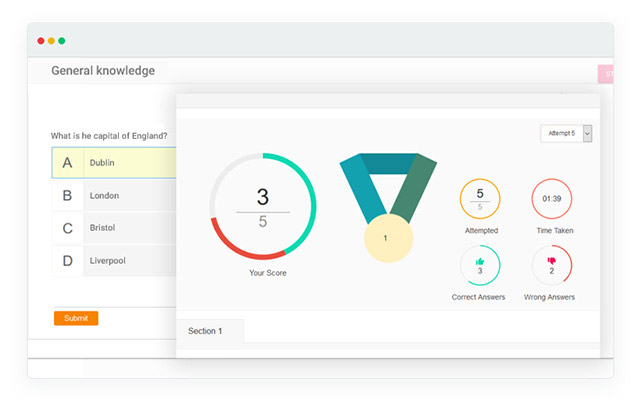Open the Attempt 5 dropdown

[x=561, y=133]
